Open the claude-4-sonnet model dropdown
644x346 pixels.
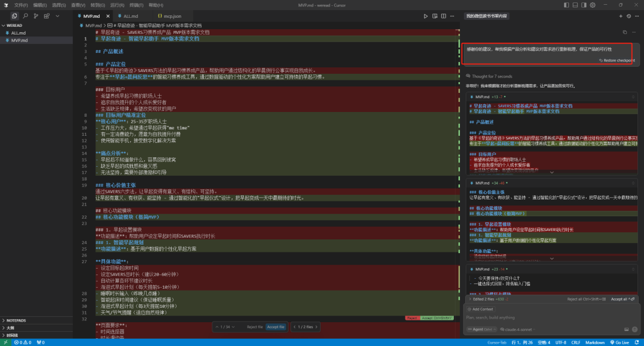click(518, 329)
